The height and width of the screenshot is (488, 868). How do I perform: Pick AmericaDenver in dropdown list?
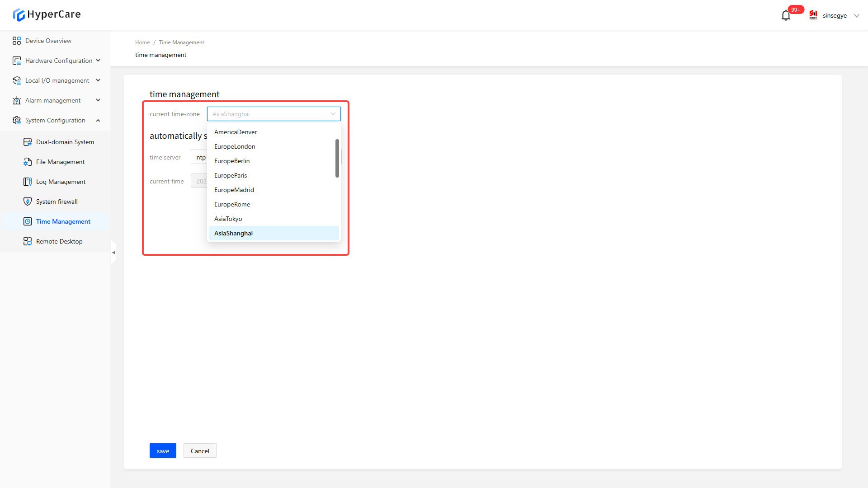[x=235, y=132]
